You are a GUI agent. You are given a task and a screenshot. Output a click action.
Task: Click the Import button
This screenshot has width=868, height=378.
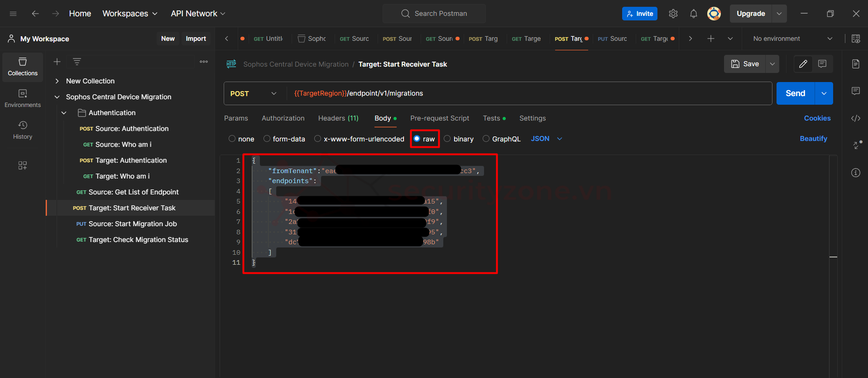click(x=196, y=39)
